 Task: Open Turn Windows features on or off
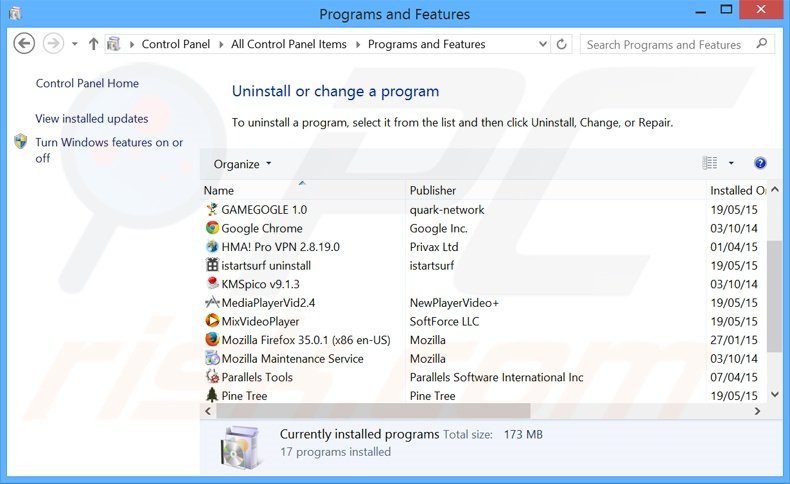click(109, 150)
